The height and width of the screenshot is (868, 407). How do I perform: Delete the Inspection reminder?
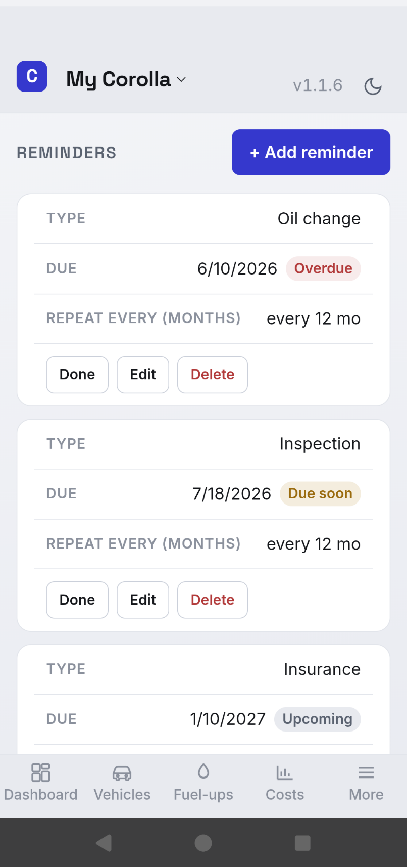pyautogui.click(x=213, y=600)
